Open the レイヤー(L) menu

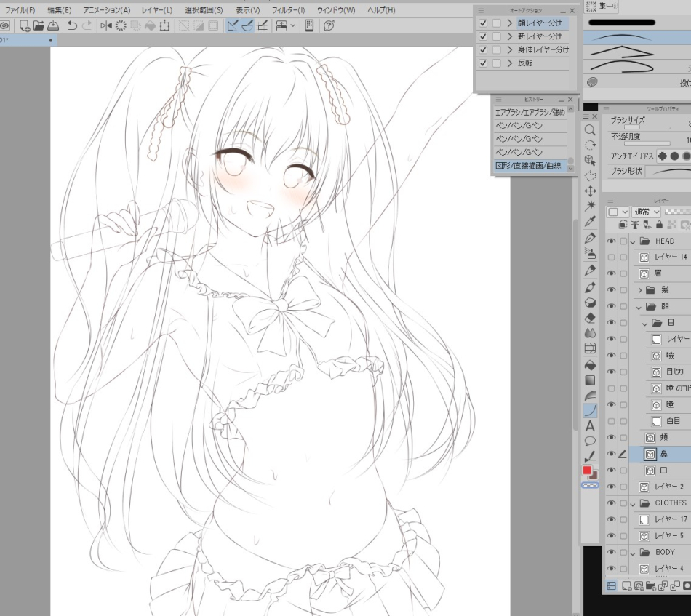click(x=157, y=9)
